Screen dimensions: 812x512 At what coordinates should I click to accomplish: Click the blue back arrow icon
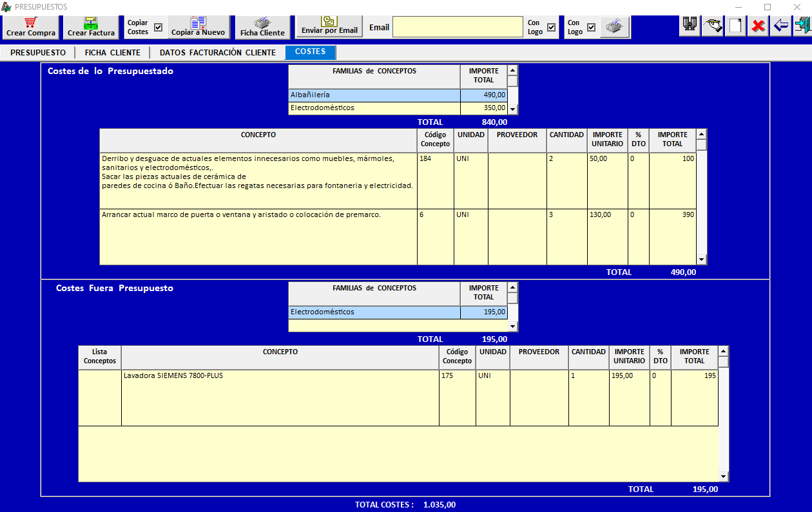780,26
